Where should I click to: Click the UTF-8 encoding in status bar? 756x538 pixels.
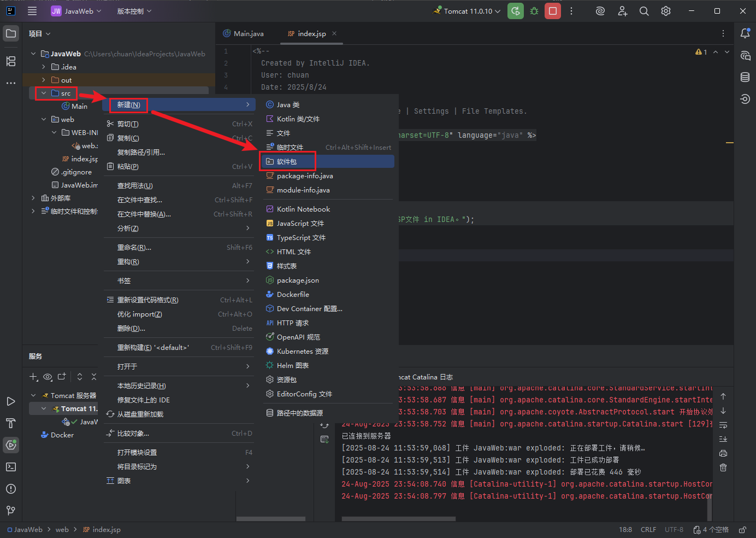(674, 530)
